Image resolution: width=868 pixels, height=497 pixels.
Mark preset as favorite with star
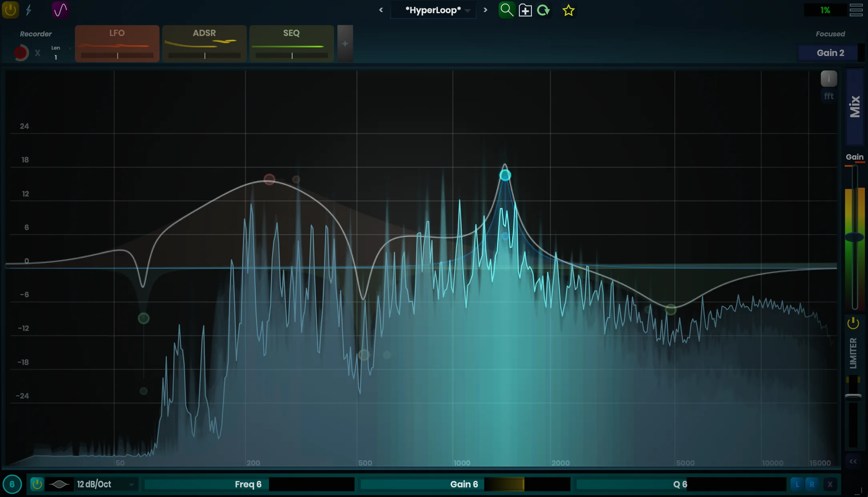pos(568,10)
